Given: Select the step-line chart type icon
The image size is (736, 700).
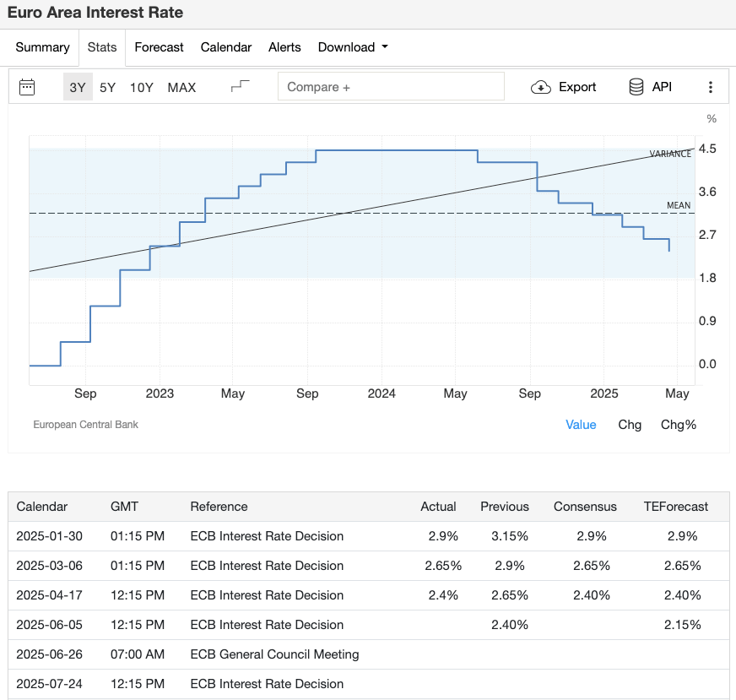Looking at the screenshot, I should pos(240,86).
